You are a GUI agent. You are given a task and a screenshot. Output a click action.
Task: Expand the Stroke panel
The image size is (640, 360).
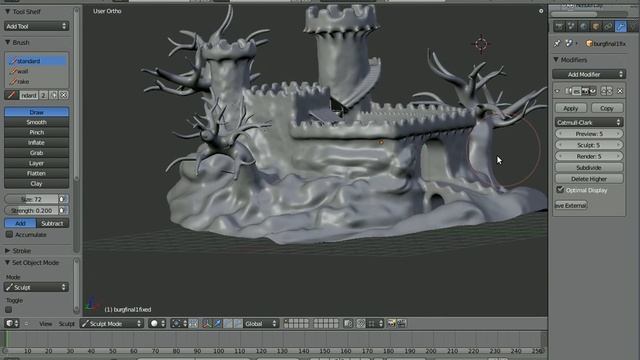coord(7,251)
